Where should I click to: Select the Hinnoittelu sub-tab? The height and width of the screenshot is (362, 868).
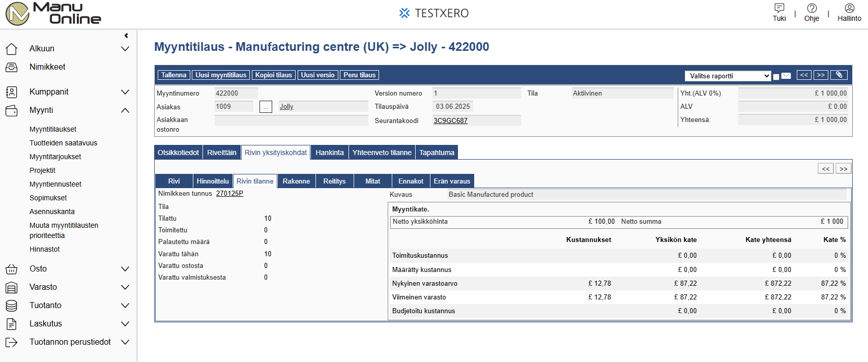(x=213, y=181)
